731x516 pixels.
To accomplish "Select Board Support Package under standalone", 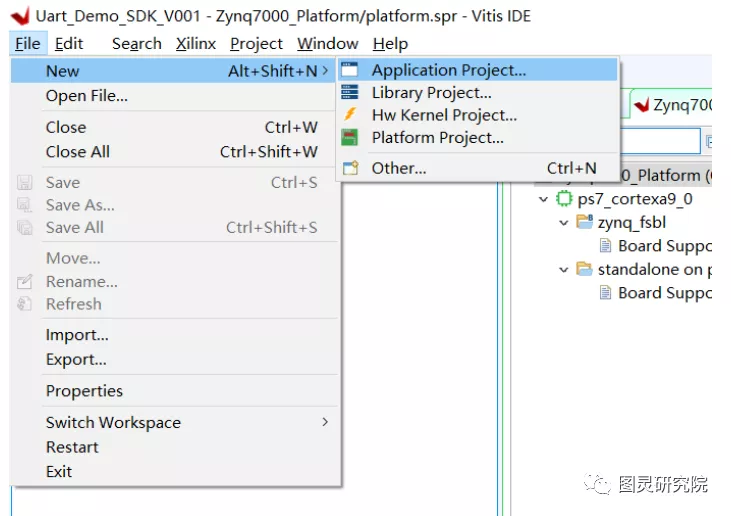I will tap(665, 293).
